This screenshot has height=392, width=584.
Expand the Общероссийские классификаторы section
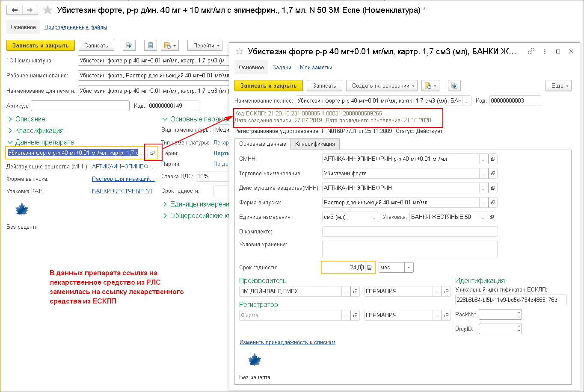pyautogui.click(x=196, y=215)
